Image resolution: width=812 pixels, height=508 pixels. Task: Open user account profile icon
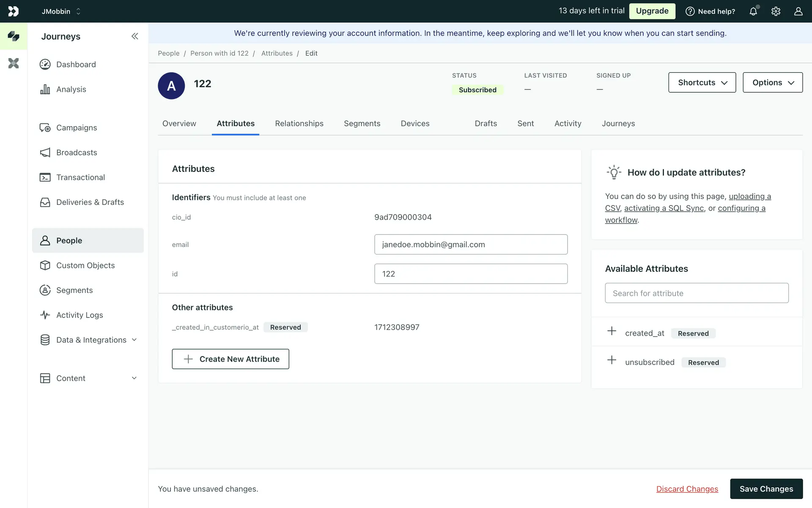tap(798, 11)
